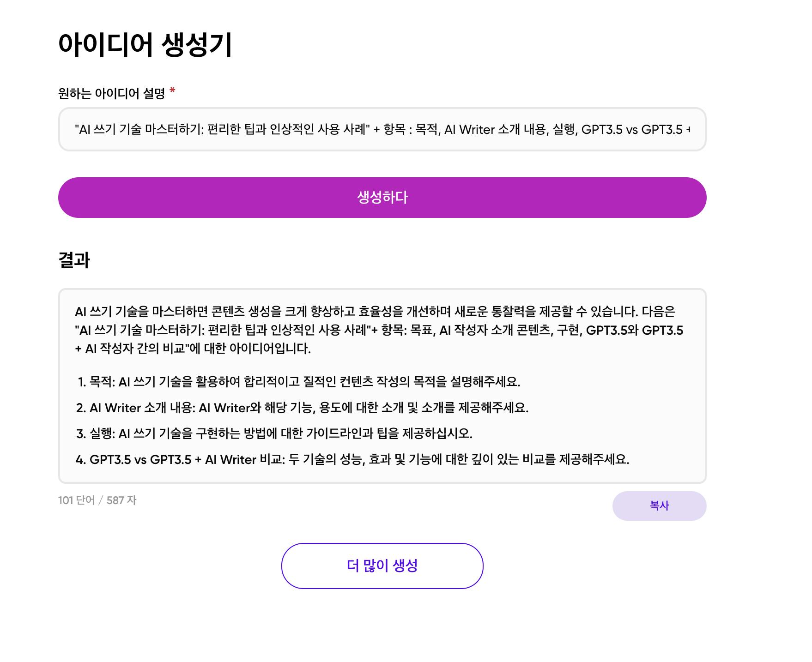
Task: Click the last line of the intro ending in 아이디어입니다
Action: click(193, 349)
